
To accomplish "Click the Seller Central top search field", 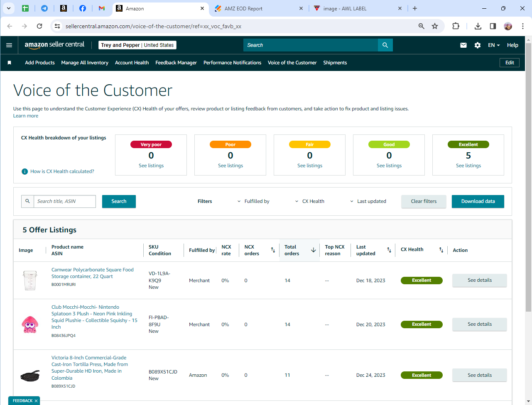I will coord(311,45).
